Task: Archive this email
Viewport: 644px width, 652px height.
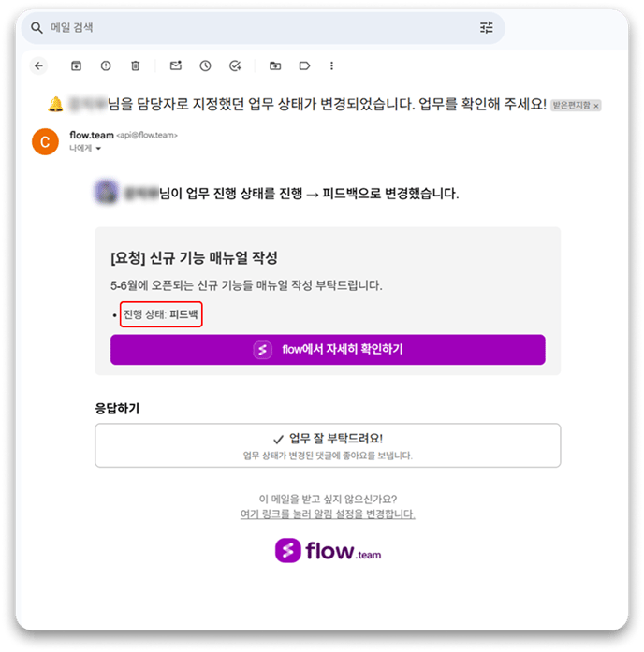Action: (x=76, y=65)
